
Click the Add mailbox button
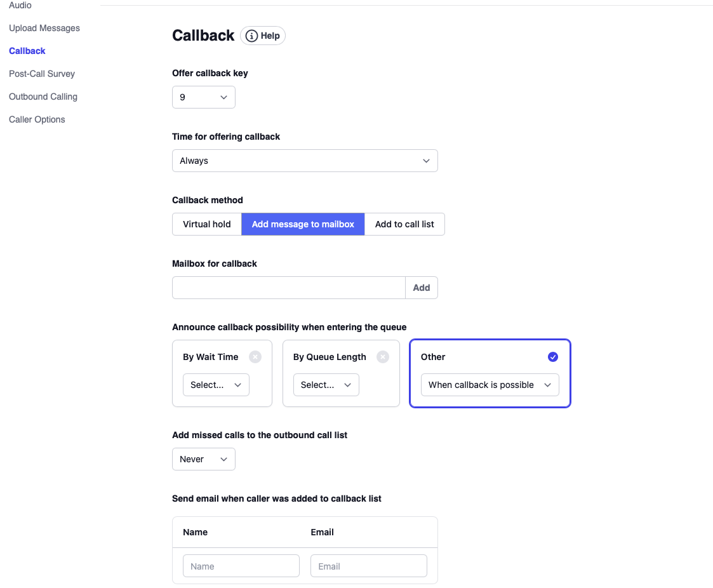click(x=422, y=288)
